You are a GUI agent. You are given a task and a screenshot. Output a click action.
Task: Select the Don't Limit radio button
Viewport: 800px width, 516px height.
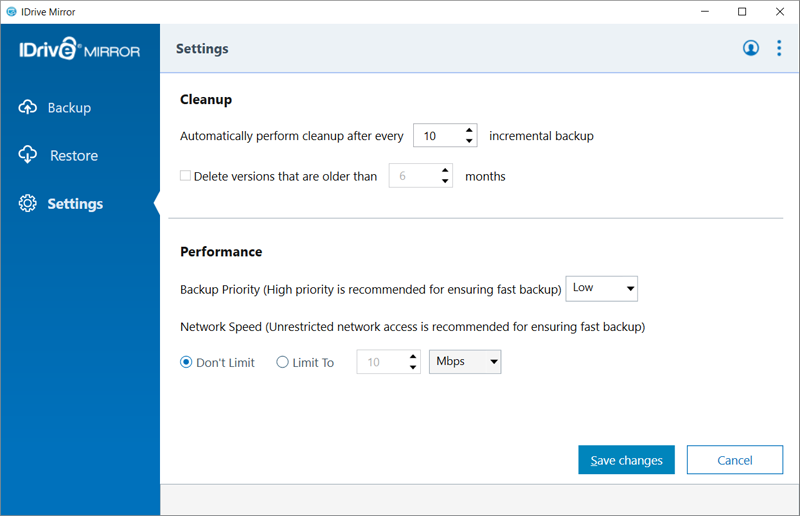[186, 362]
